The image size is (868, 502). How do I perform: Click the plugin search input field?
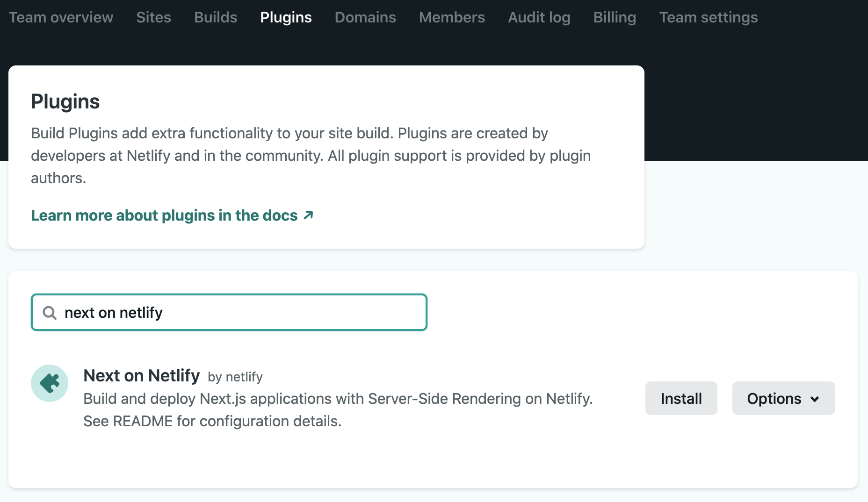coord(229,312)
